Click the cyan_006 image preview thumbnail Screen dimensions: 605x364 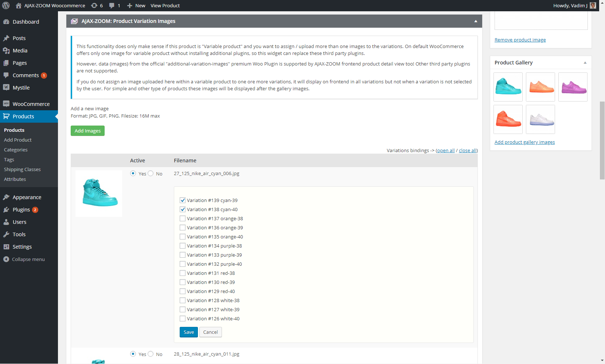[99, 193]
